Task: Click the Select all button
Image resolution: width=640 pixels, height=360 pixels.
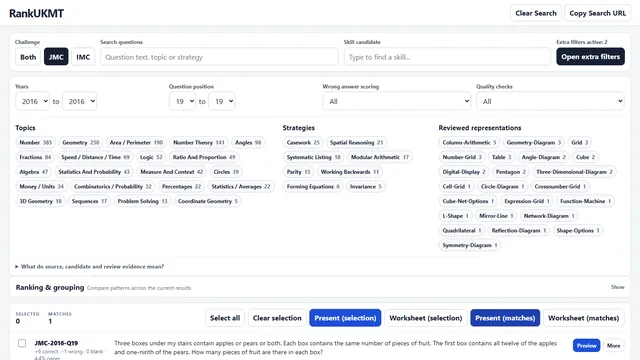Action: pyautogui.click(x=225, y=318)
